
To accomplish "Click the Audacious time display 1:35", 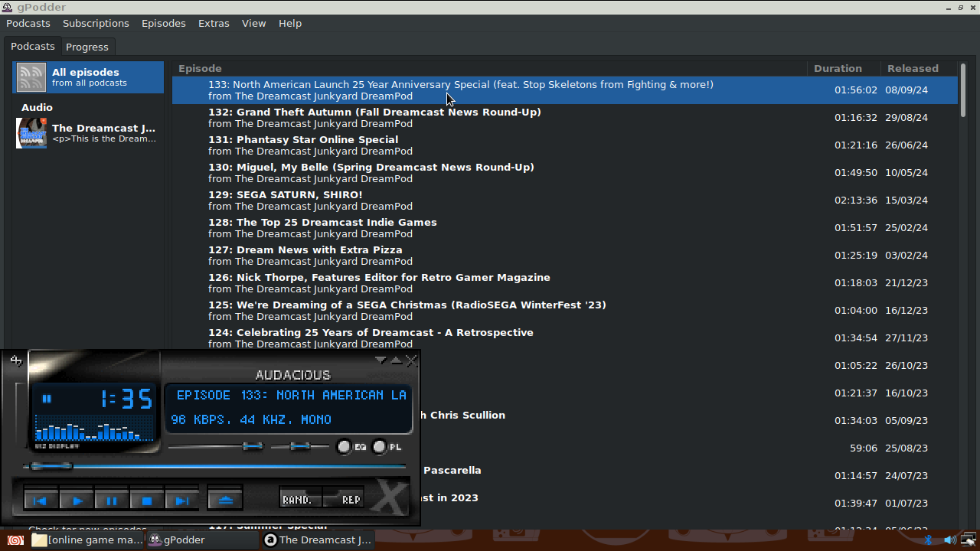I will pyautogui.click(x=126, y=399).
